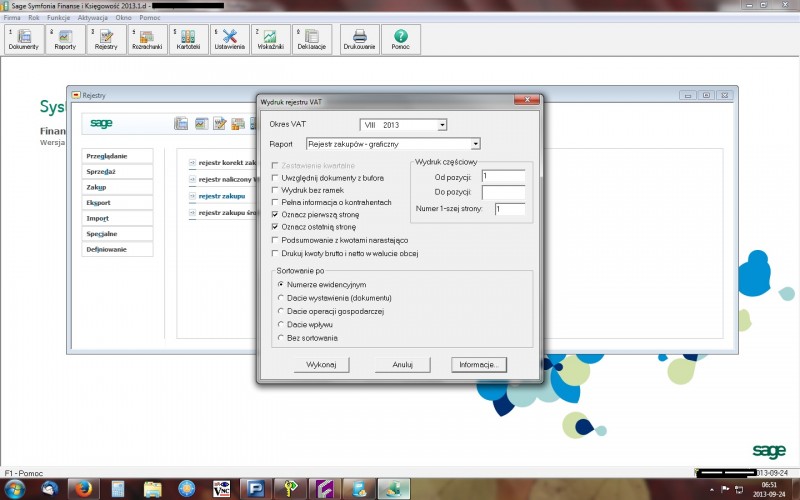Enable Drukuj kwoty brutto i netto w walucie obcej
The height and width of the screenshot is (500, 800).
(x=275, y=254)
